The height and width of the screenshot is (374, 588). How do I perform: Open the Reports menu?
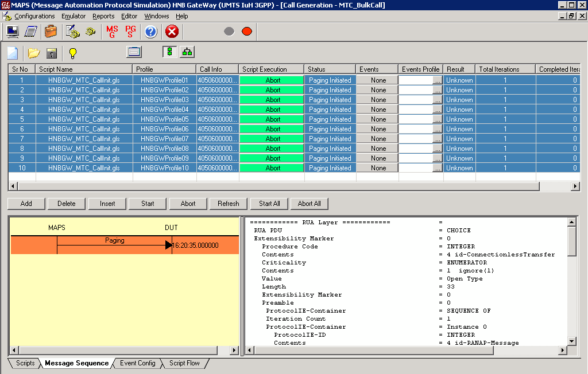click(x=103, y=16)
